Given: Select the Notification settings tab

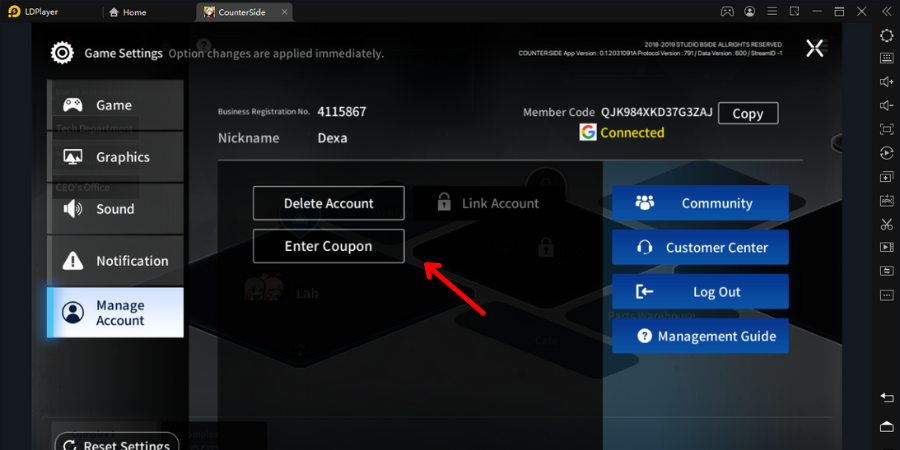Looking at the screenshot, I should 115,261.
